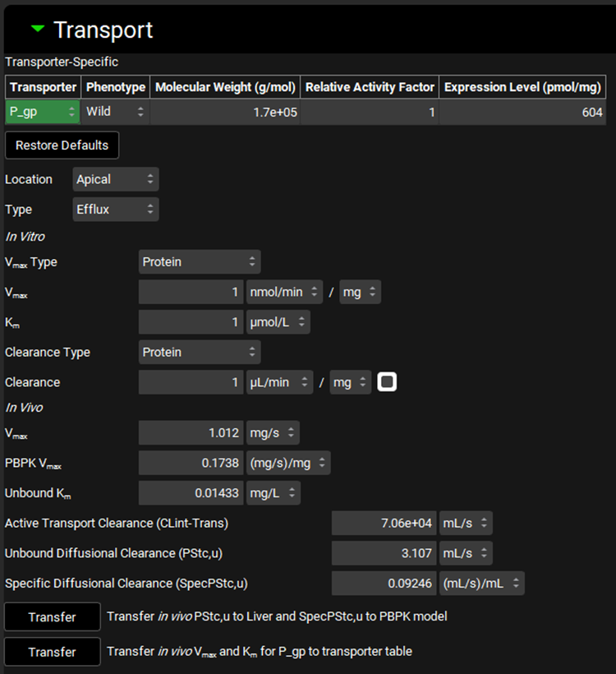Open the Apical location dropdown
The width and height of the screenshot is (616, 674).
point(115,179)
